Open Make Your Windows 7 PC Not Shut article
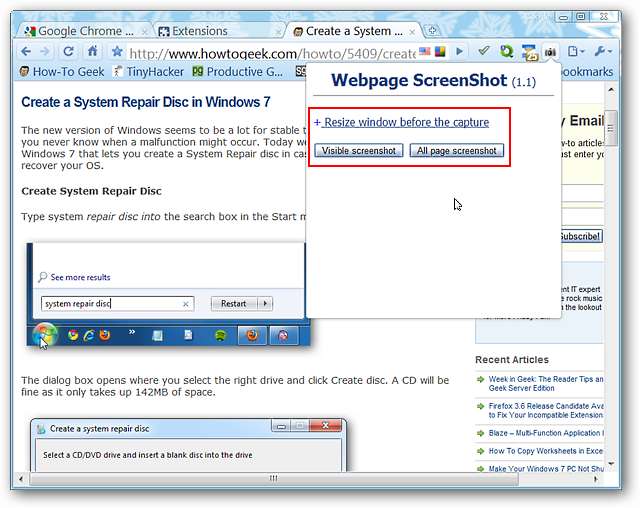 546,469
